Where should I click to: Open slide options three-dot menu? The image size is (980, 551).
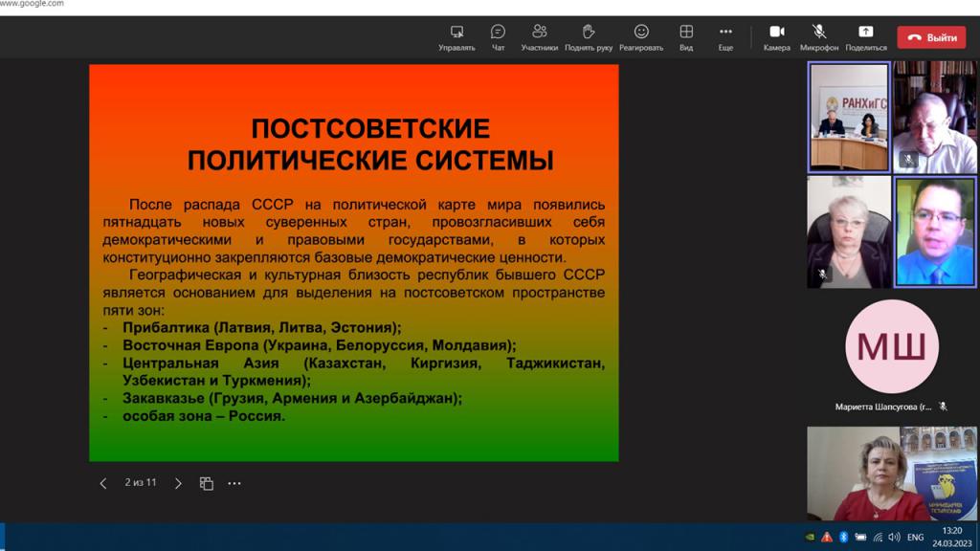point(234,484)
